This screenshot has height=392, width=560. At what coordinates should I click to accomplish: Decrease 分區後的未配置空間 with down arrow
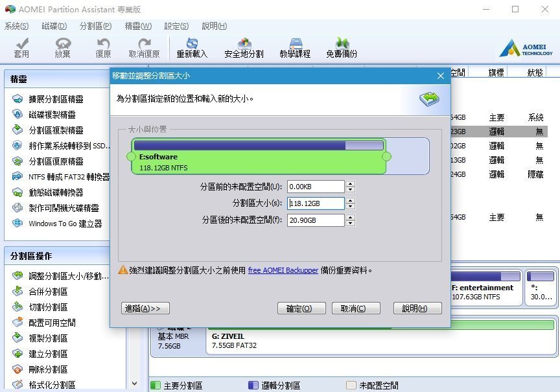(351, 223)
